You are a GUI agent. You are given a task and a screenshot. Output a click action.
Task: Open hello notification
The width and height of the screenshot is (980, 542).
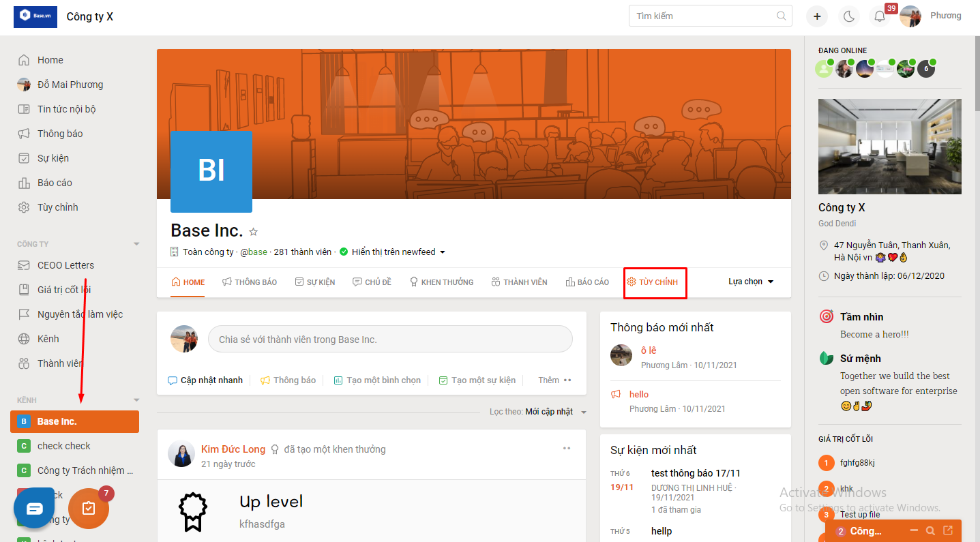coord(639,394)
